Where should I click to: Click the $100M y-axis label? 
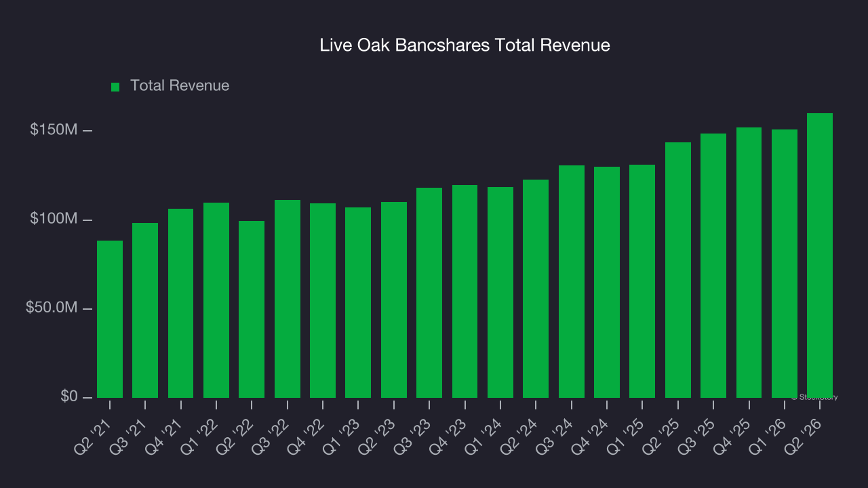[54, 220]
